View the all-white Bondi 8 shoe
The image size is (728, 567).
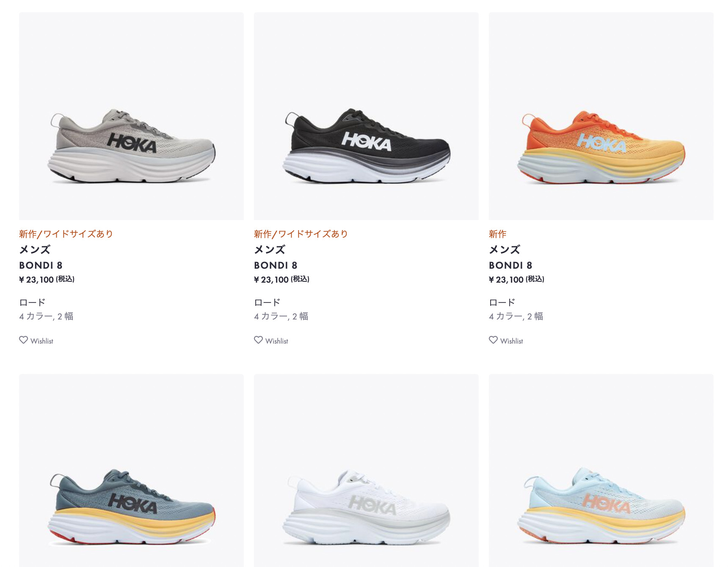pyautogui.click(x=366, y=471)
